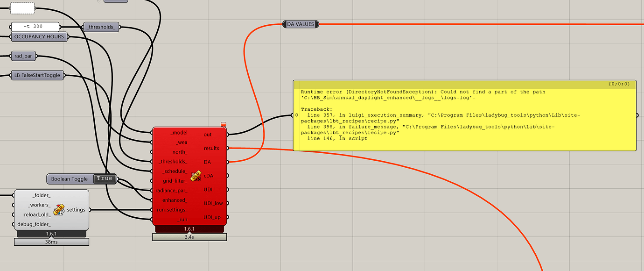Image resolution: width=644 pixels, height=271 pixels.
Task: Switch the Boolean Toggle from True to False
Action: pyautogui.click(x=105, y=178)
